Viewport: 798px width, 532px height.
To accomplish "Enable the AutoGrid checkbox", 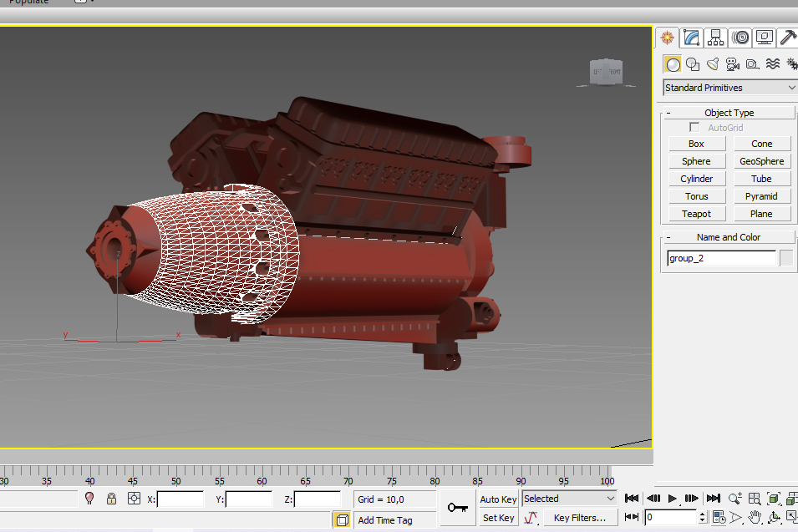I will click(694, 128).
